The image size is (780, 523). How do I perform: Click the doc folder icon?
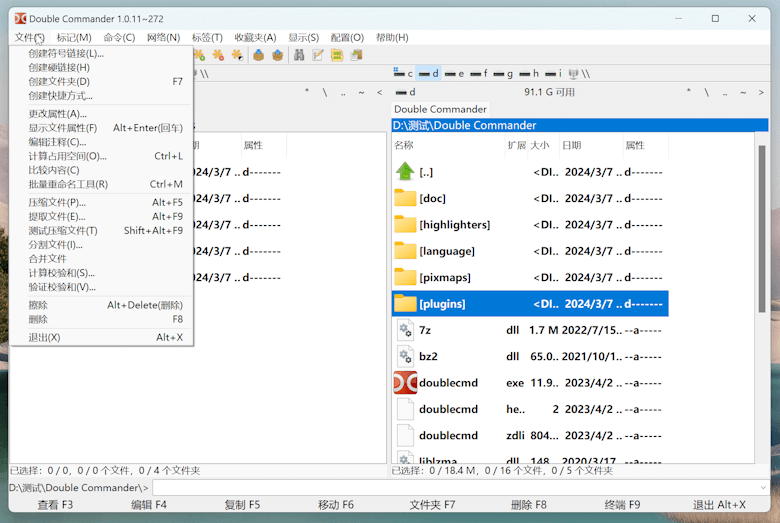click(x=405, y=198)
